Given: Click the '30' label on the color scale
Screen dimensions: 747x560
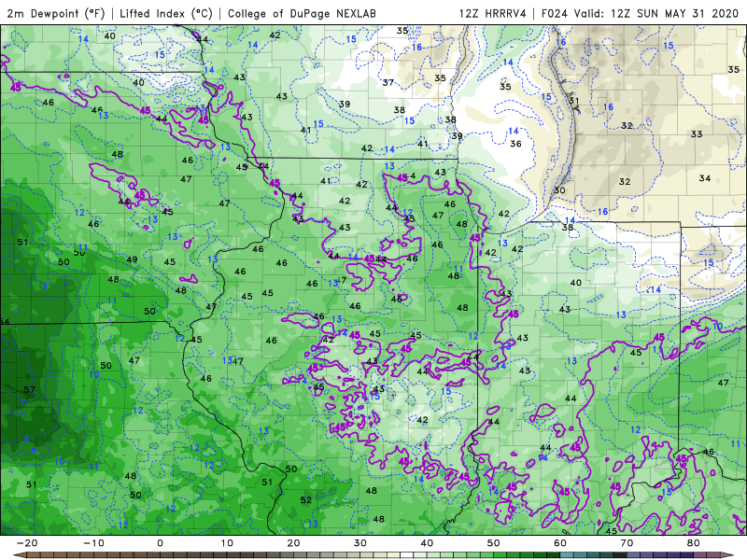Looking at the screenshot, I should [360, 543].
